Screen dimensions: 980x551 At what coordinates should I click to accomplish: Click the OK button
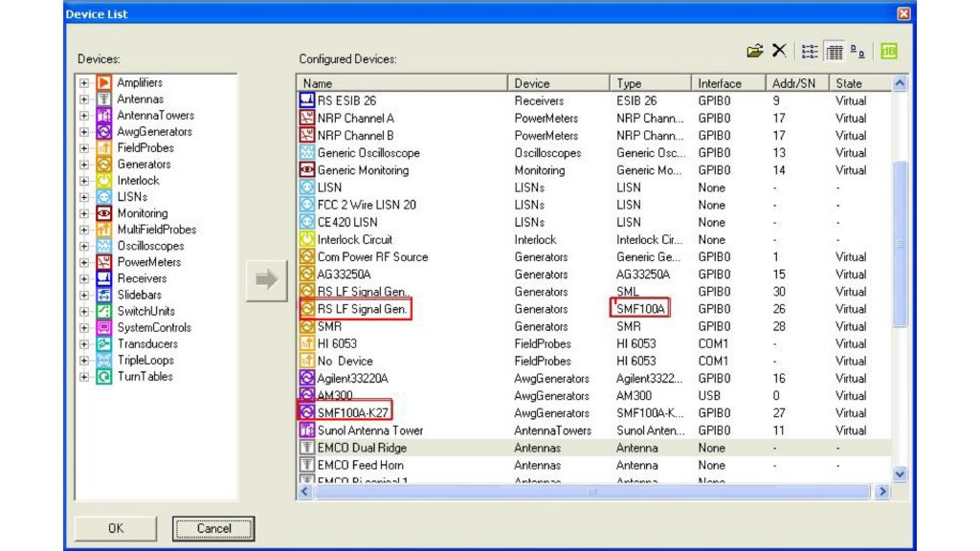point(116,528)
